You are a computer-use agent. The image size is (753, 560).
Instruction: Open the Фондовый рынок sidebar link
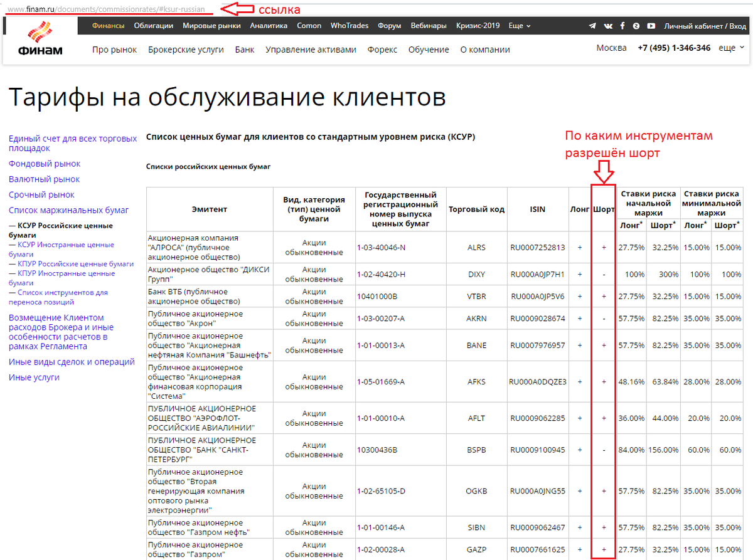pos(44,163)
